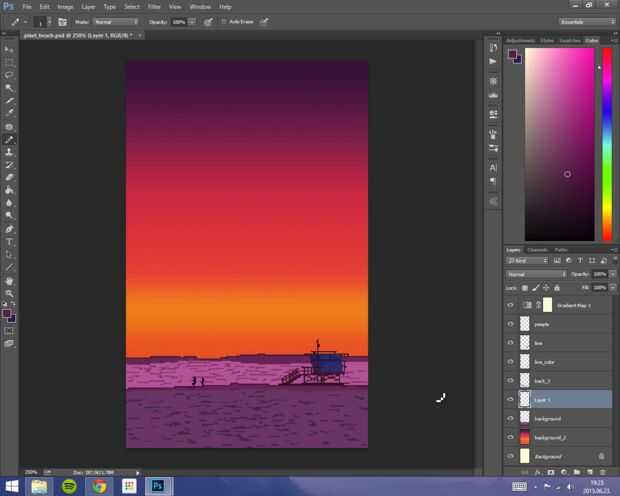Open the pencil Mode dropdown
The width and height of the screenshot is (620, 496).
[115, 22]
